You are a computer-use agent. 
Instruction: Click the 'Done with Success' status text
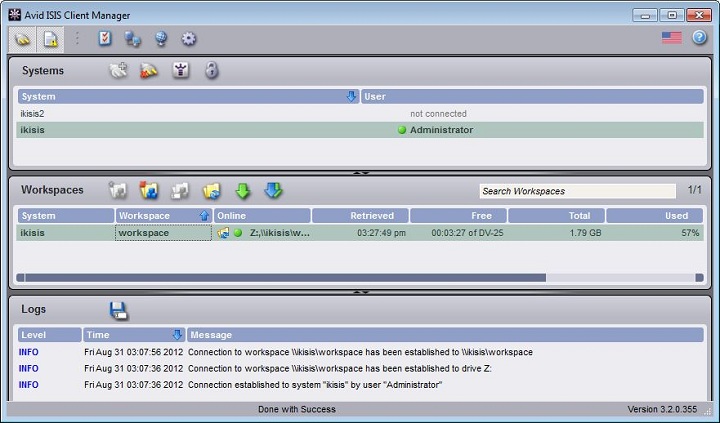(297, 409)
